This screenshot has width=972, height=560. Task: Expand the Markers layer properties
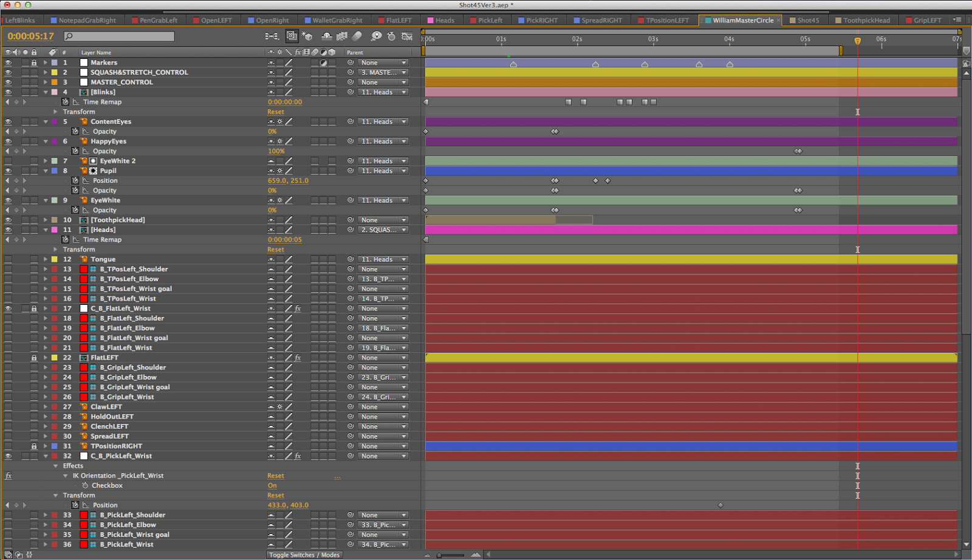click(46, 63)
